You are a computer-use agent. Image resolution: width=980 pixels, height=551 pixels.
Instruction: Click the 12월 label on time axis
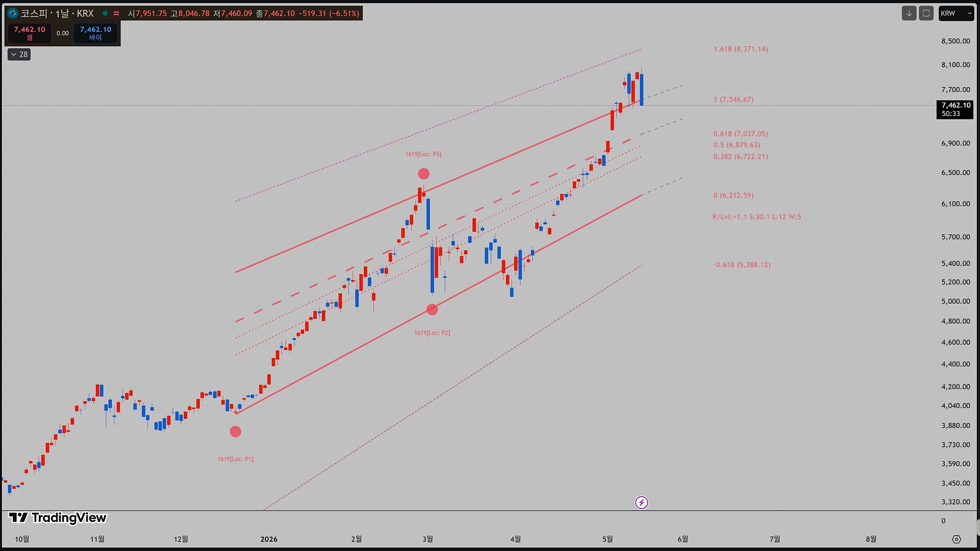coord(181,539)
